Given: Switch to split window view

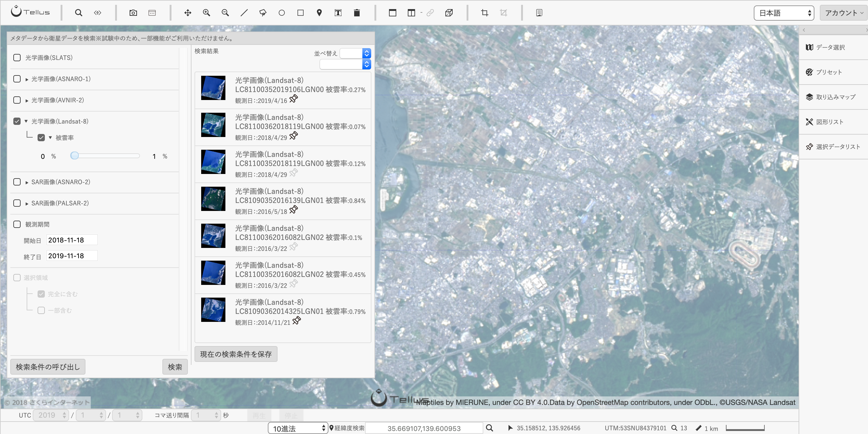Looking at the screenshot, I should point(411,13).
